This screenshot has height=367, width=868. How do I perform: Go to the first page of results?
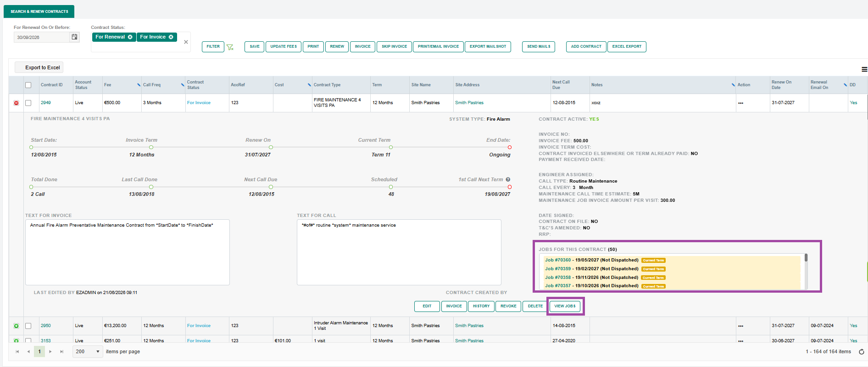[17, 352]
